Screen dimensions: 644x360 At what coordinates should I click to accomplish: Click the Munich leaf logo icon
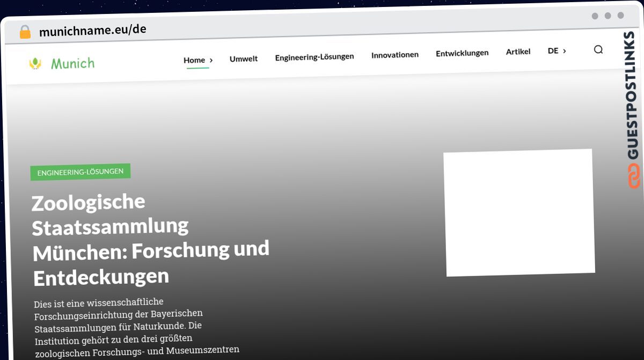(35, 63)
